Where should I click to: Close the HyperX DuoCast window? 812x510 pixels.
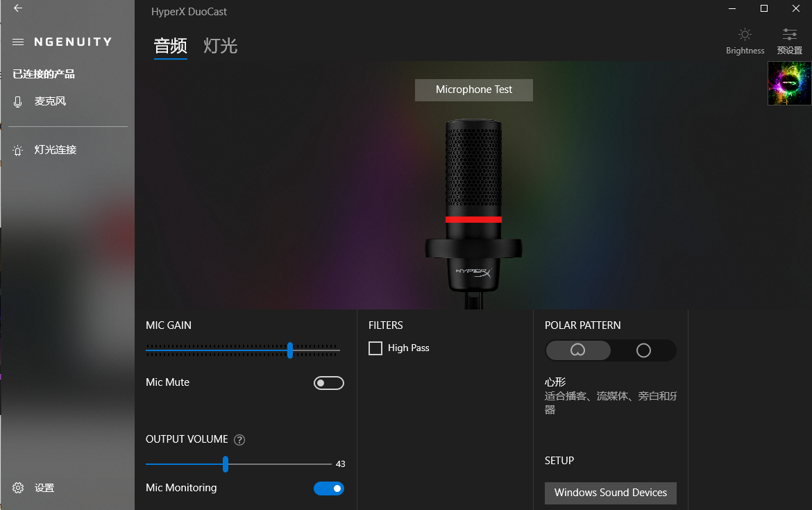pos(796,8)
